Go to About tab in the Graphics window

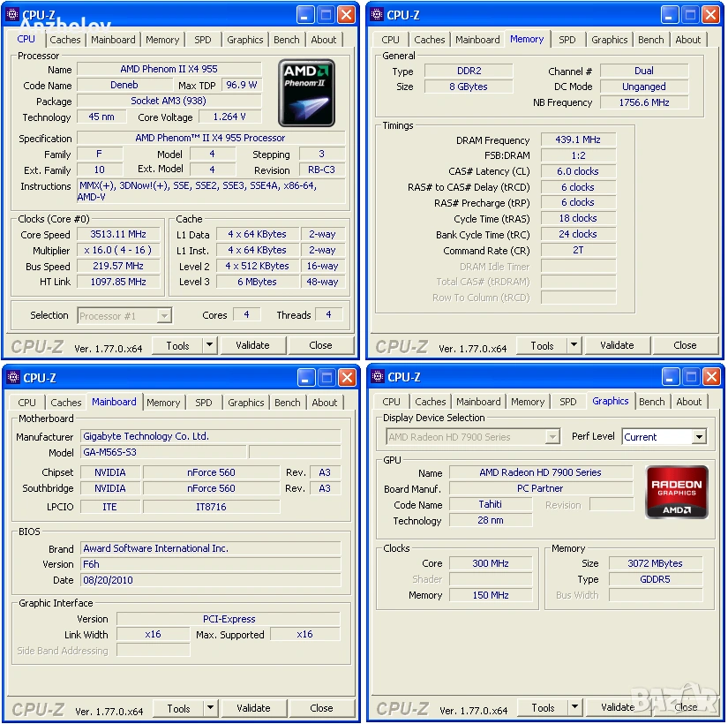pos(689,402)
